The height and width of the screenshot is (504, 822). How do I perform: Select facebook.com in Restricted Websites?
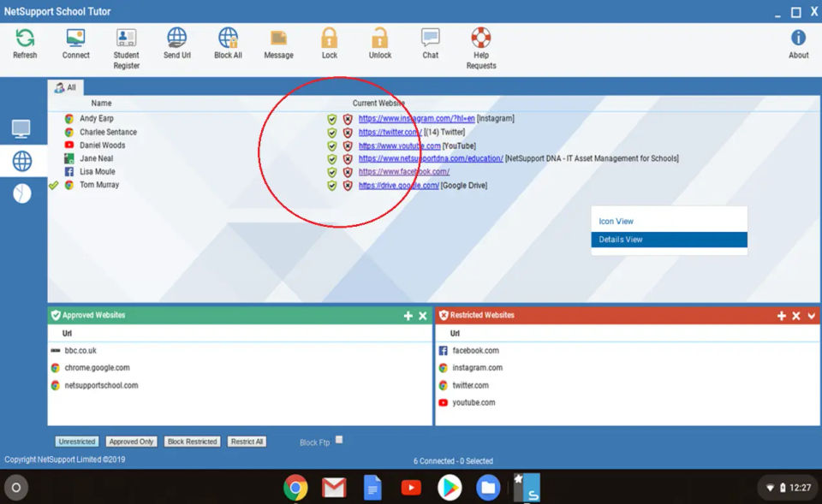475,351
